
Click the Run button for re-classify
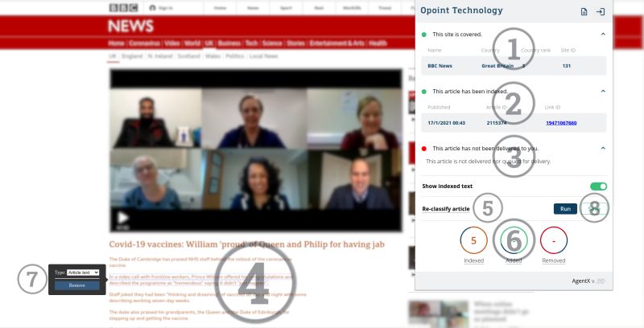pos(565,209)
